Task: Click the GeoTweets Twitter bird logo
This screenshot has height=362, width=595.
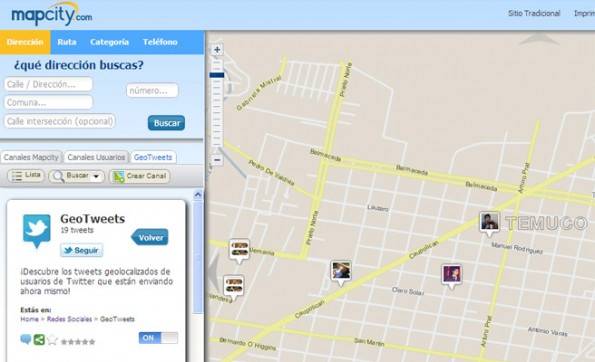Action: 36,231
